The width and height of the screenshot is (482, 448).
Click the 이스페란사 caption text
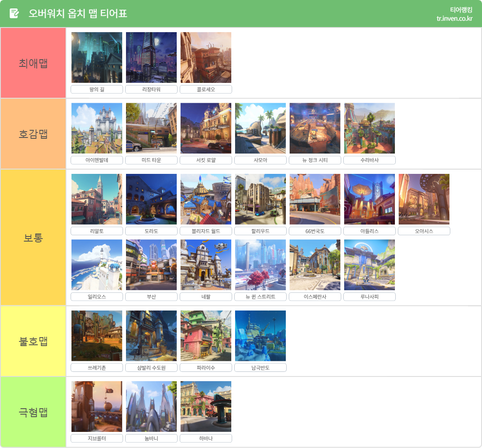[315, 297]
